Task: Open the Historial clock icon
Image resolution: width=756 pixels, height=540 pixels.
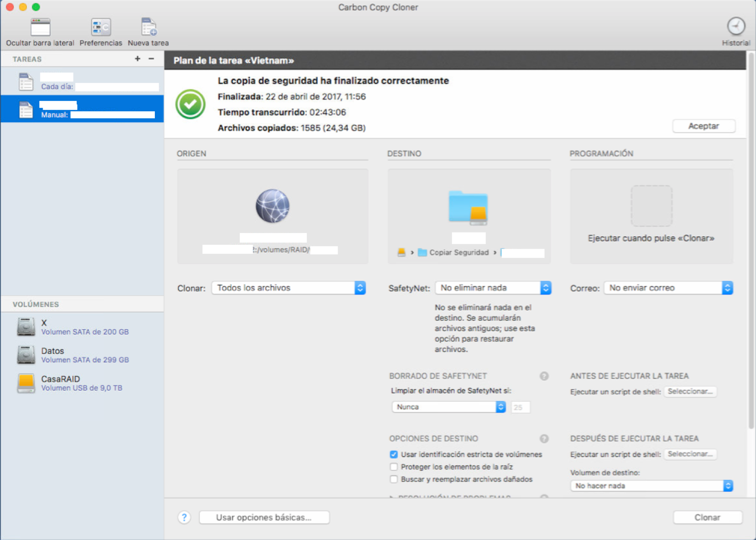Action: (x=736, y=27)
